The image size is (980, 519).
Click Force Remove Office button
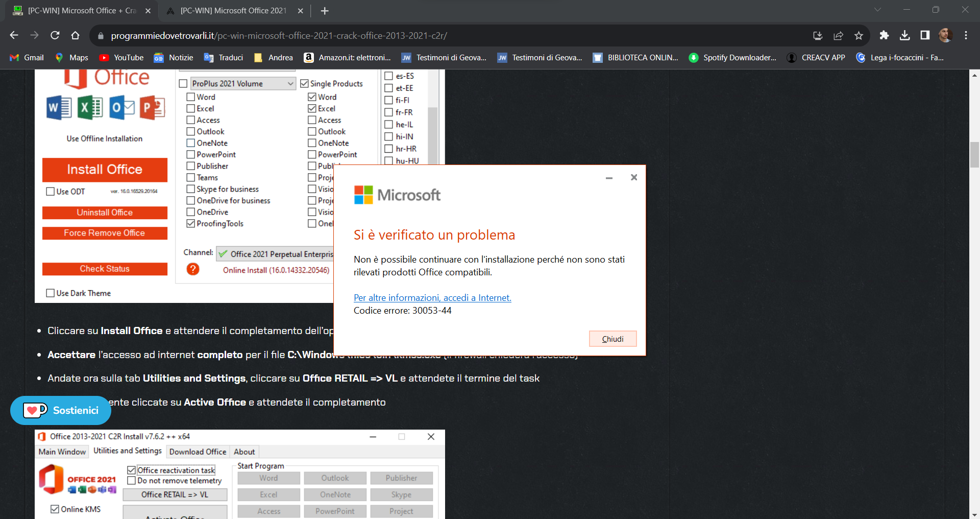[x=105, y=233]
